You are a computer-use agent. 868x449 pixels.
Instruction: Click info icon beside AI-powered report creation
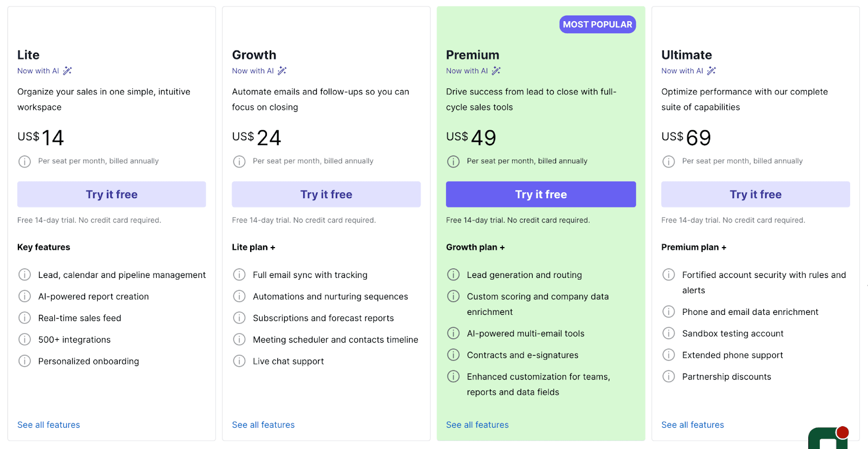[x=24, y=296]
